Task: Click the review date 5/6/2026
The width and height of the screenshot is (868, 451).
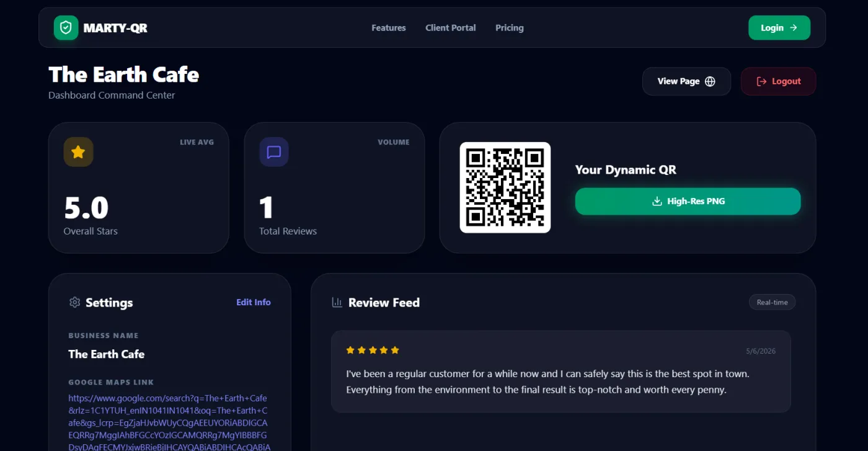Action: (x=761, y=351)
